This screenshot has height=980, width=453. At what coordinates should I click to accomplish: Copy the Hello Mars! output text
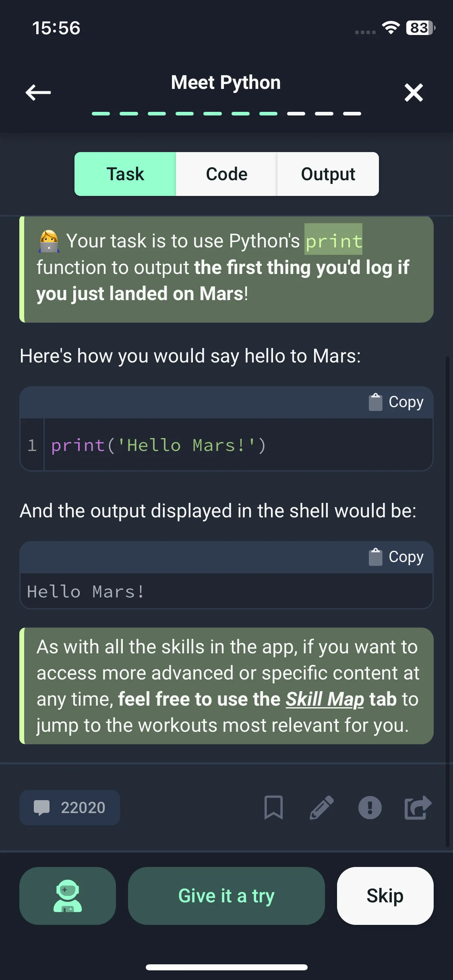396,557
